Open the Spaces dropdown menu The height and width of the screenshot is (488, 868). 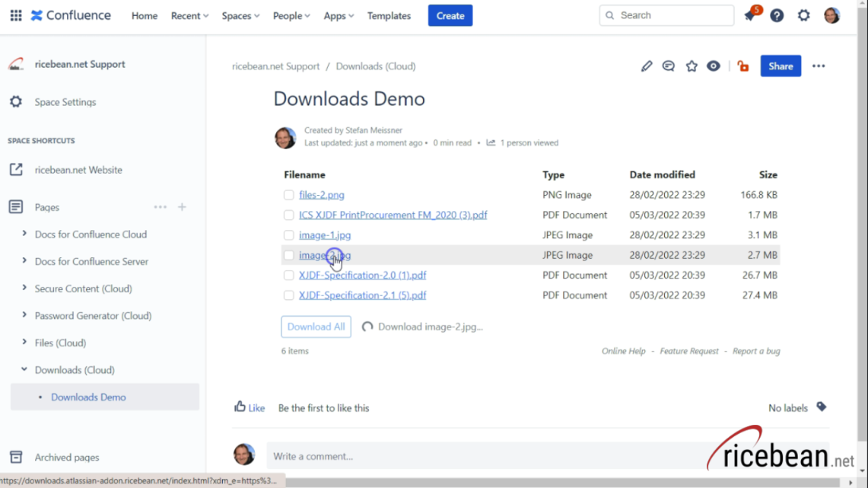240,15
